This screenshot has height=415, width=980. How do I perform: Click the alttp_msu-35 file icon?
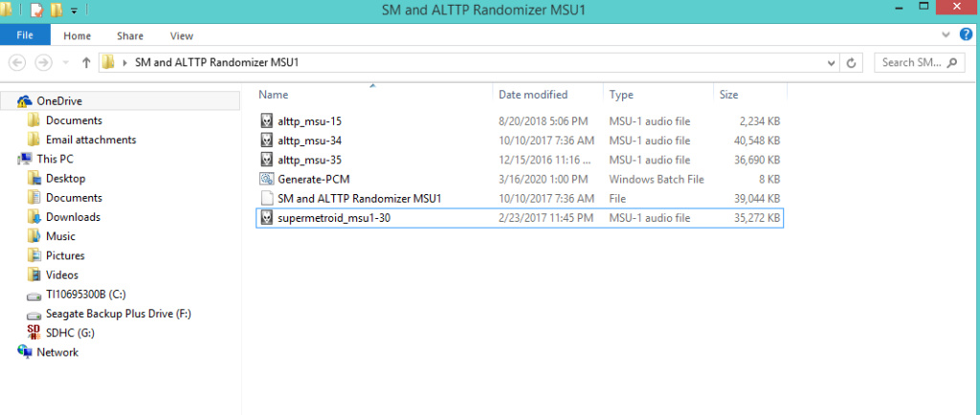(x=267, y=160)
